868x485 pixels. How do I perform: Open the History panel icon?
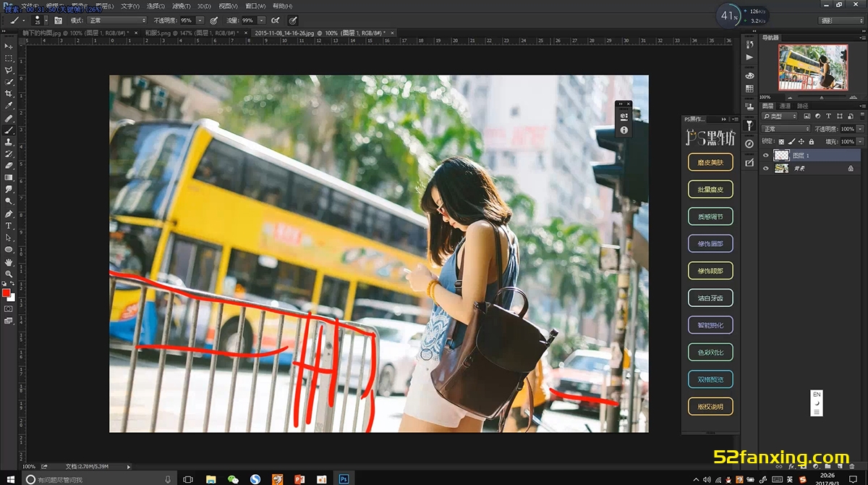coord(749,44)
